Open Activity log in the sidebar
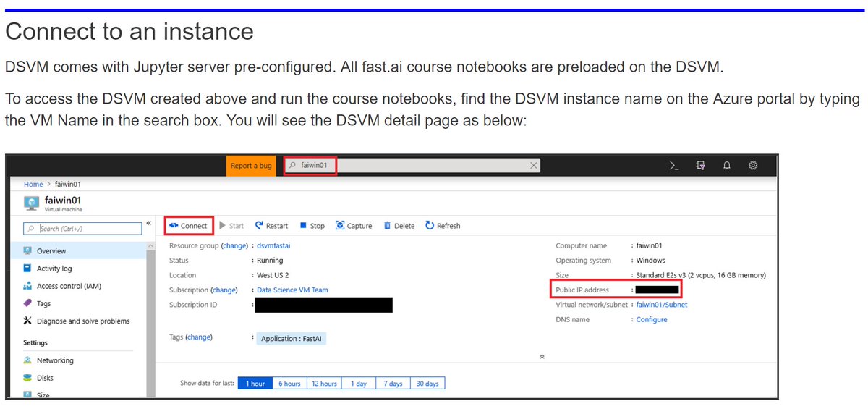 [54, 269]
